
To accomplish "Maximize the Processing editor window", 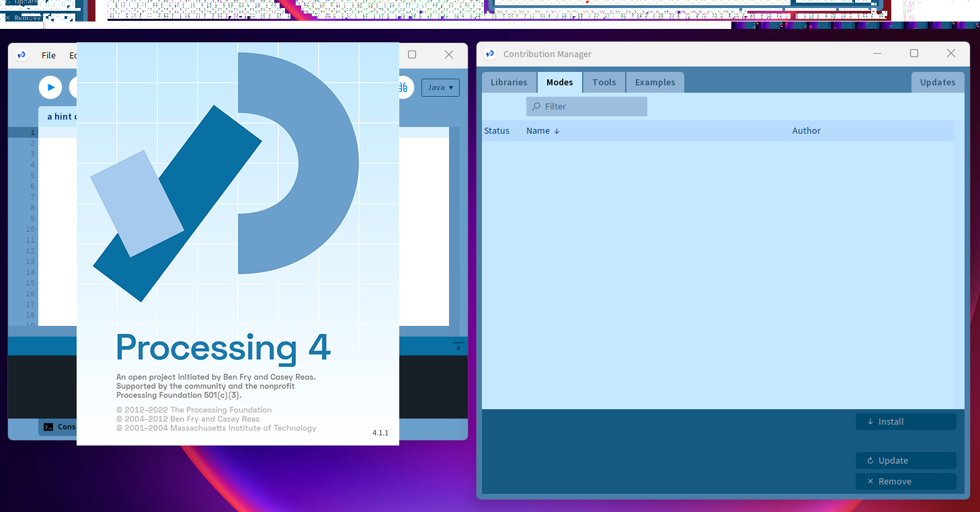I will click(x=412, y=54).
